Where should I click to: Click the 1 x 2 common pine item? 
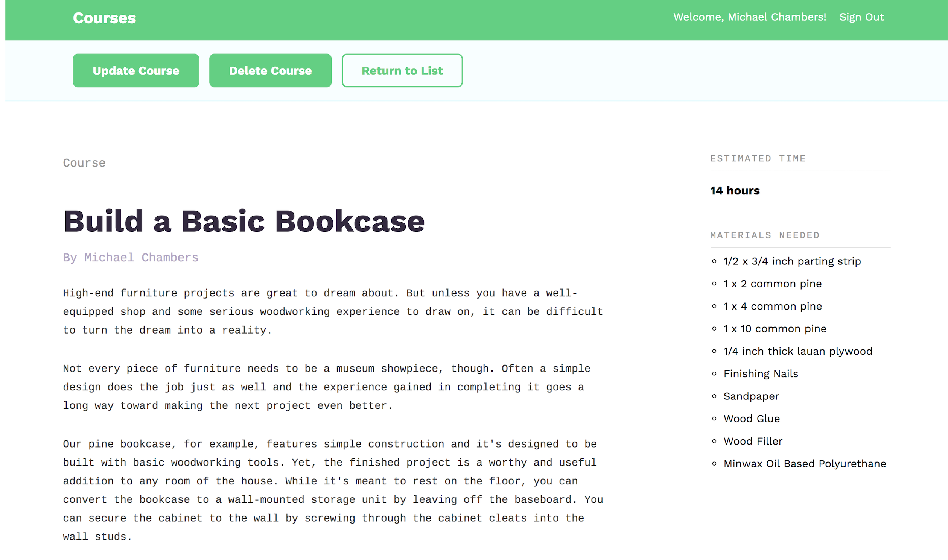tap(772, 284)
